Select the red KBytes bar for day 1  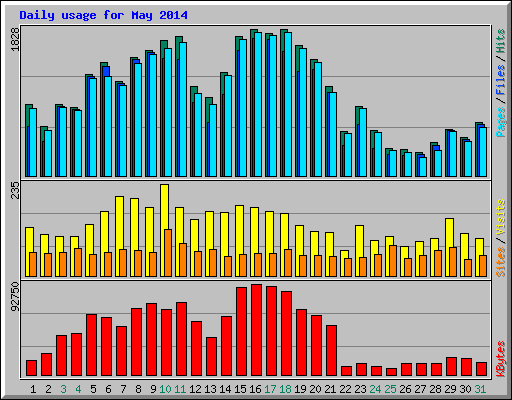[x=31, y=368]
